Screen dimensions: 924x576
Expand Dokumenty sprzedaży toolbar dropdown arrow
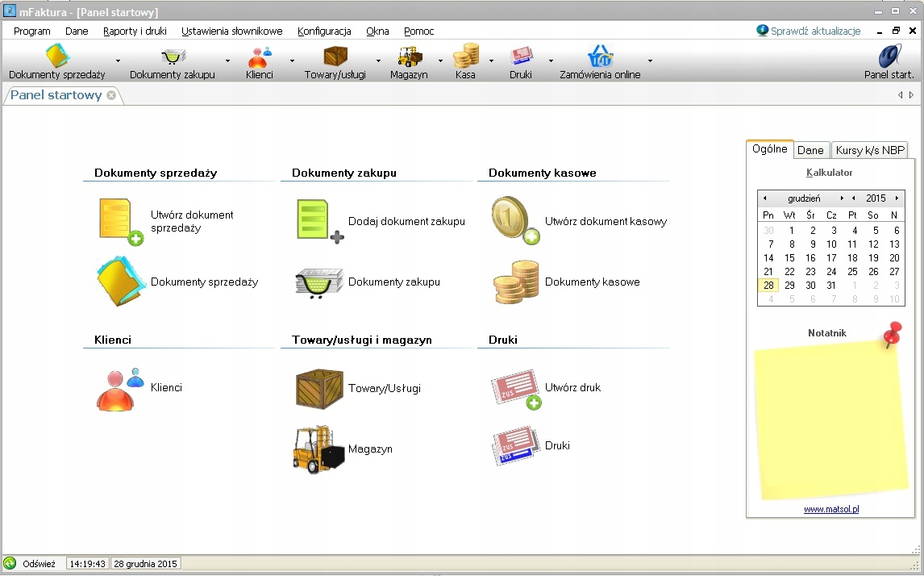click(x=118, y=61)
